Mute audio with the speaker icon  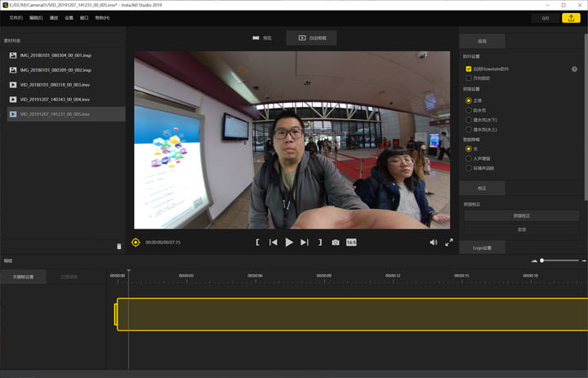pos(434,242)
